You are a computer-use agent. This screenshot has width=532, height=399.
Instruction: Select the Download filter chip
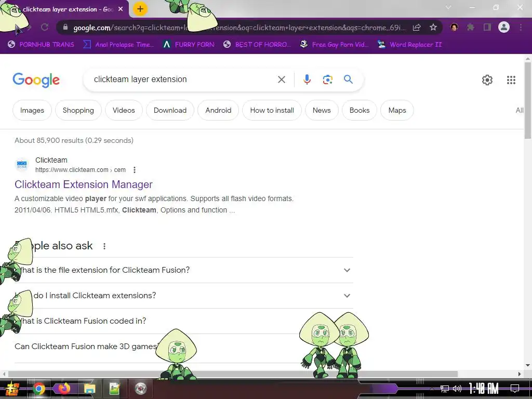[x=170, y=110]
